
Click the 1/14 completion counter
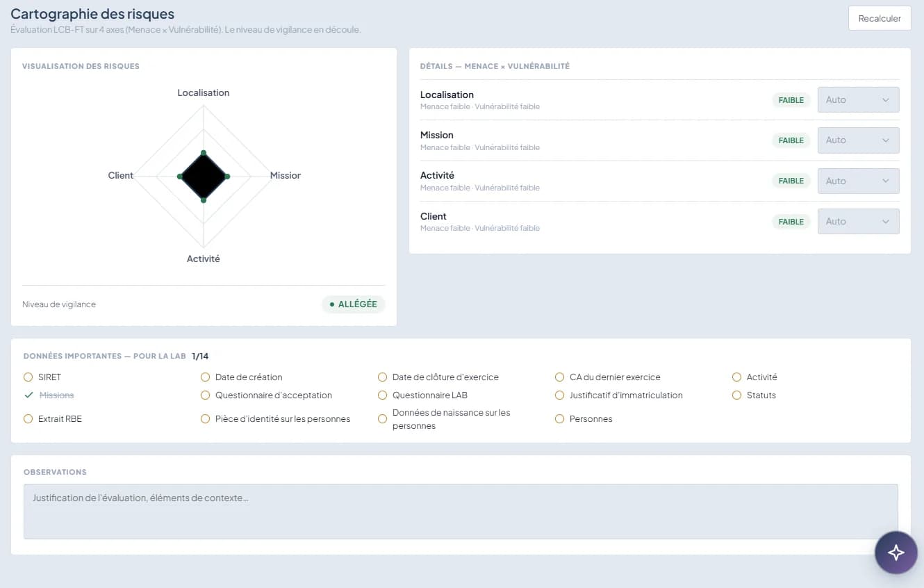[x=200, y=356]
